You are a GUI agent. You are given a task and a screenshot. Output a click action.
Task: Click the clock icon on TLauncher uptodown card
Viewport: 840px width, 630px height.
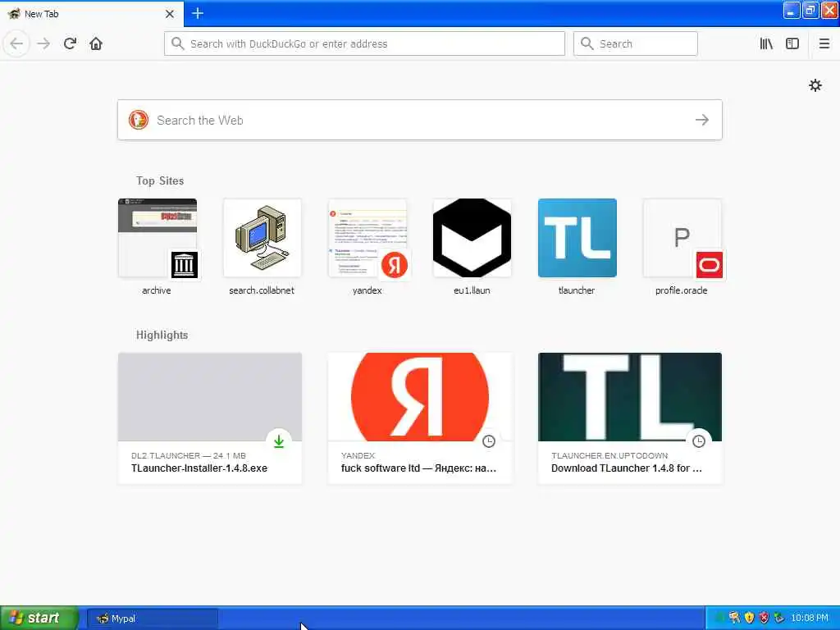(699, 441)
